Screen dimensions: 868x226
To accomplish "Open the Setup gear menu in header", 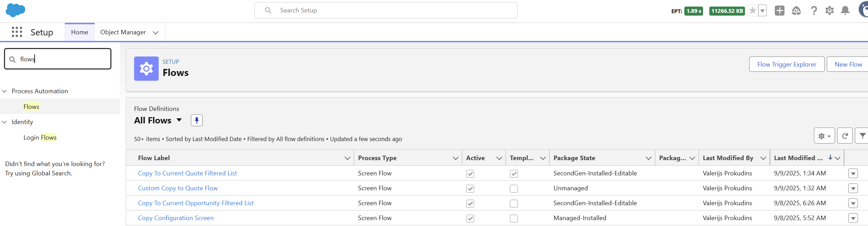I will (830, 11).
